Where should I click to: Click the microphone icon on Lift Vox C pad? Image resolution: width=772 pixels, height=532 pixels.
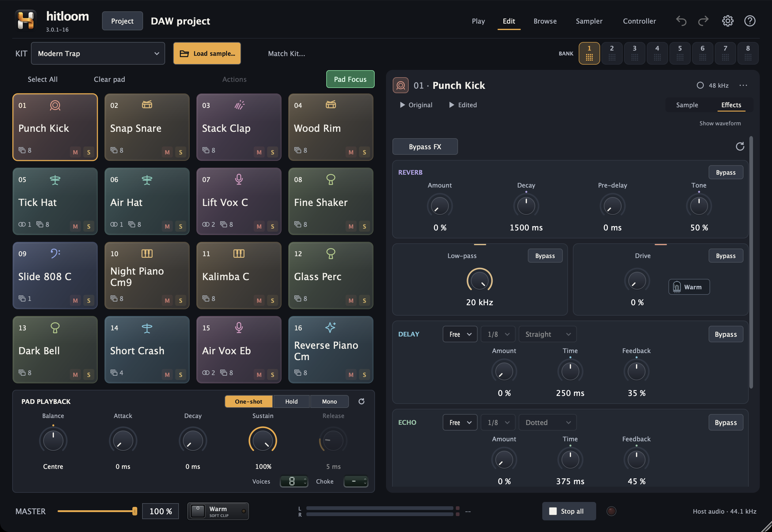pyautogui.click(x=239, y=179)
